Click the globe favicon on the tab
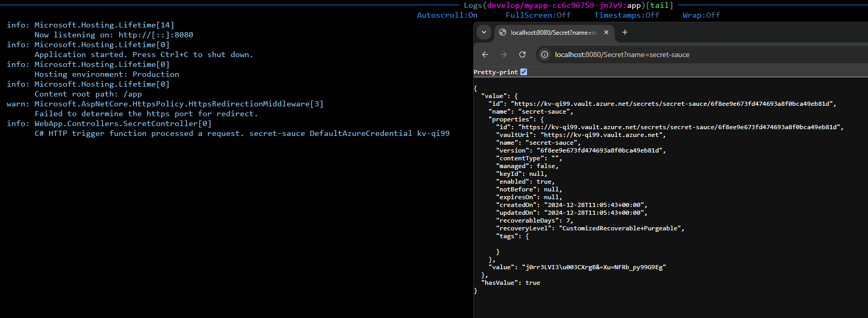868x318 pixels. 503,32
